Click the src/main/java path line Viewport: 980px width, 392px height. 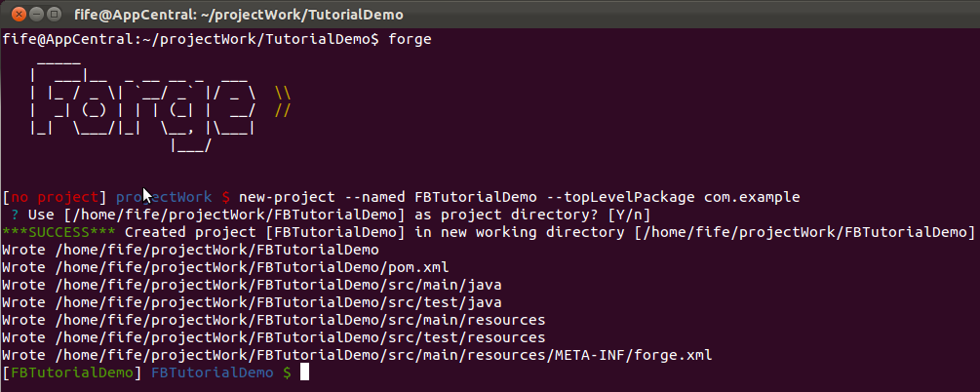tap(252, 285)
